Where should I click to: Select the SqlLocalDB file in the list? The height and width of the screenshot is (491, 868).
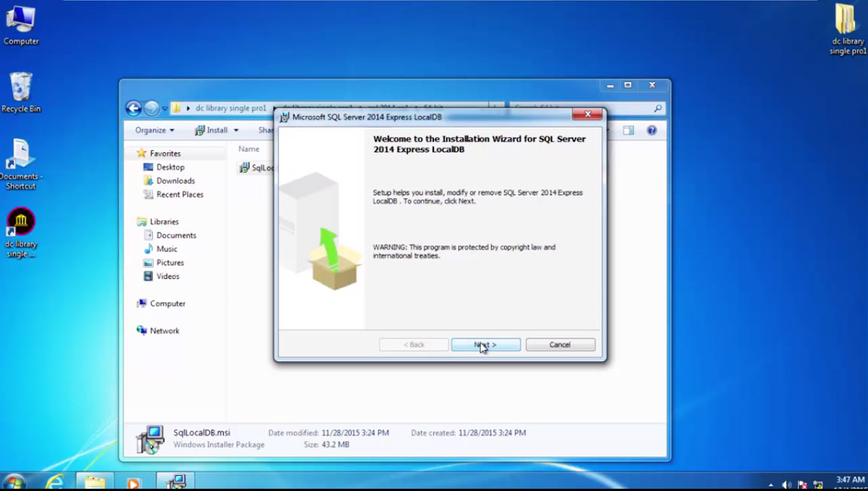[257, 168]
